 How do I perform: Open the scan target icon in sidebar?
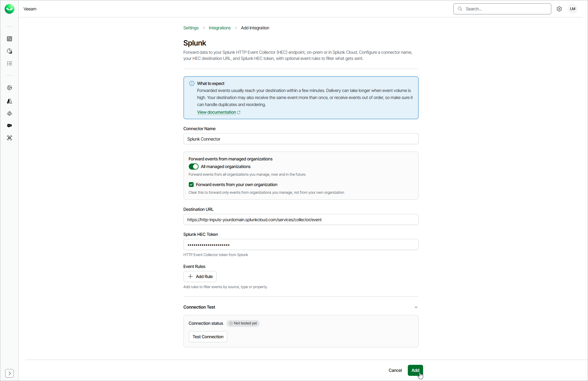pyautogui.click(x=9, y=138)
